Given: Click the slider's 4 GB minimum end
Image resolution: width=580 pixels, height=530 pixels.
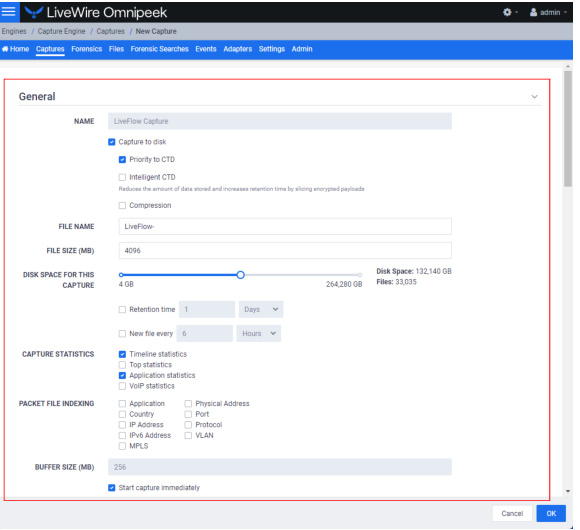Looking at the screenshot, I should click(121, 275).
